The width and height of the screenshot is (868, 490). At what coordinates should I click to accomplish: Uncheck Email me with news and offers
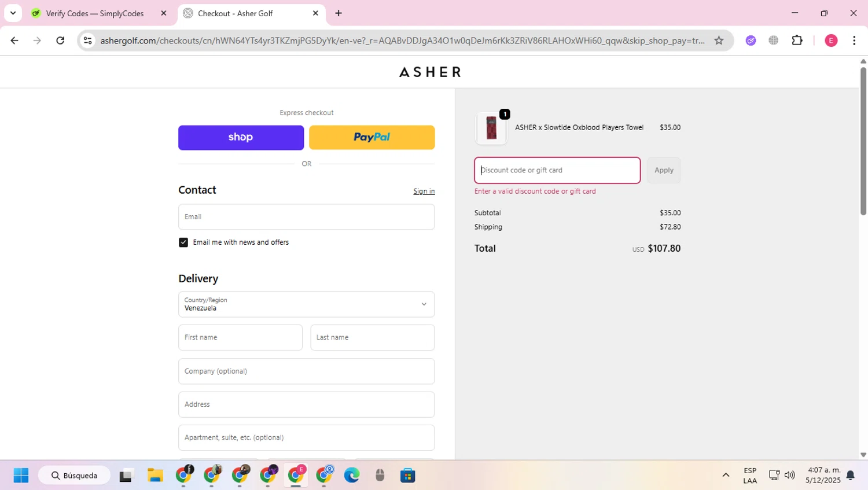(183, 242)
